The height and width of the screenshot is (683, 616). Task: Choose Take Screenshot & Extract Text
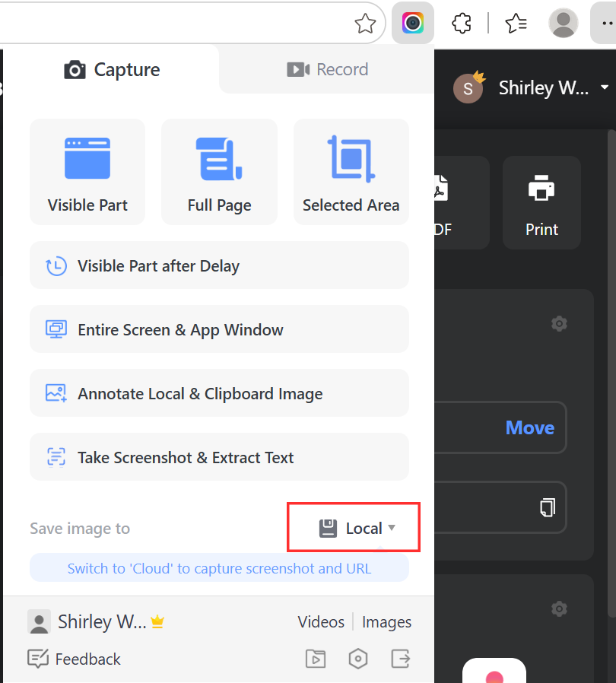219,457
